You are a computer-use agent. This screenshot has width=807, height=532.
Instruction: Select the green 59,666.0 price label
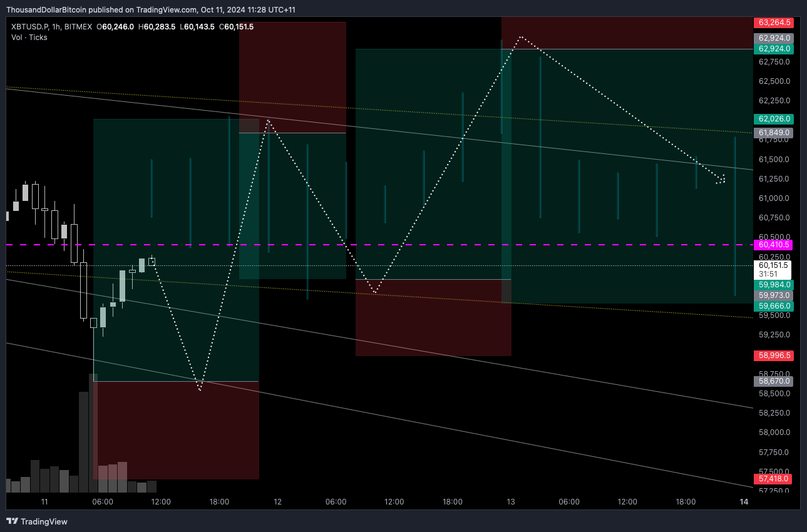coord(775,307)
